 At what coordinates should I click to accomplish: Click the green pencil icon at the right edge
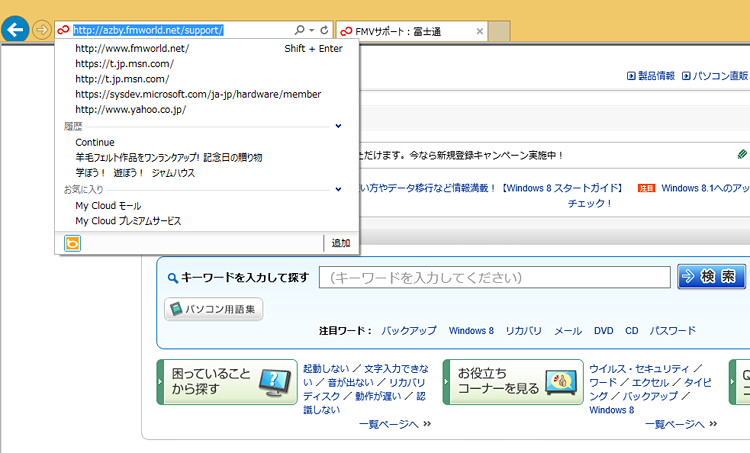tap(742, 154)
